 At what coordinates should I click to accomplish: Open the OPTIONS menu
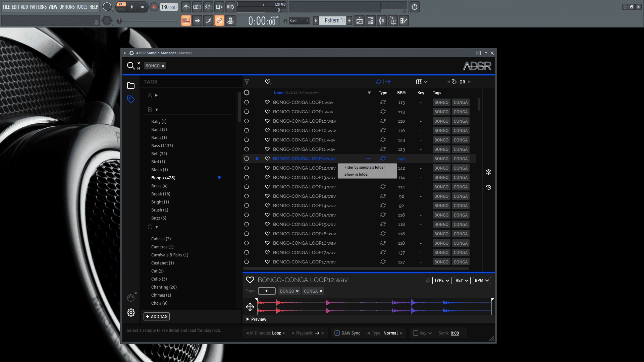pyautogui.click(x=67, y=7)
